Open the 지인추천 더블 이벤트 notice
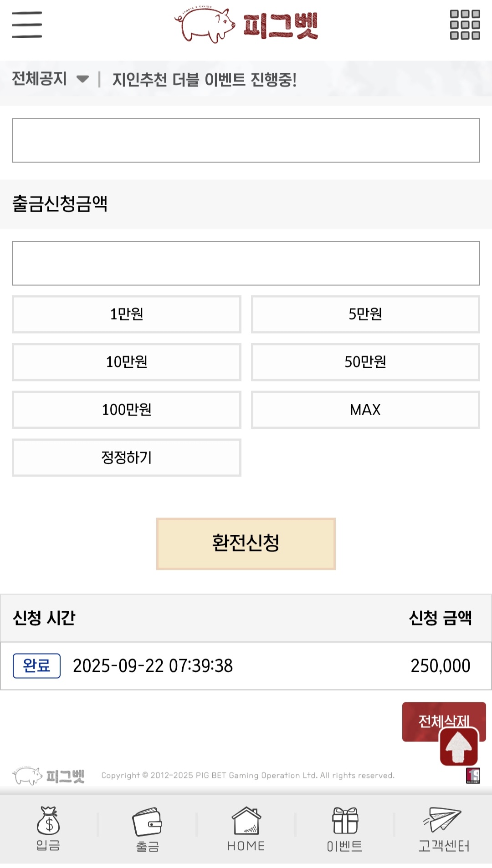This screenshot has height=868, width=492. click(205, 80)
